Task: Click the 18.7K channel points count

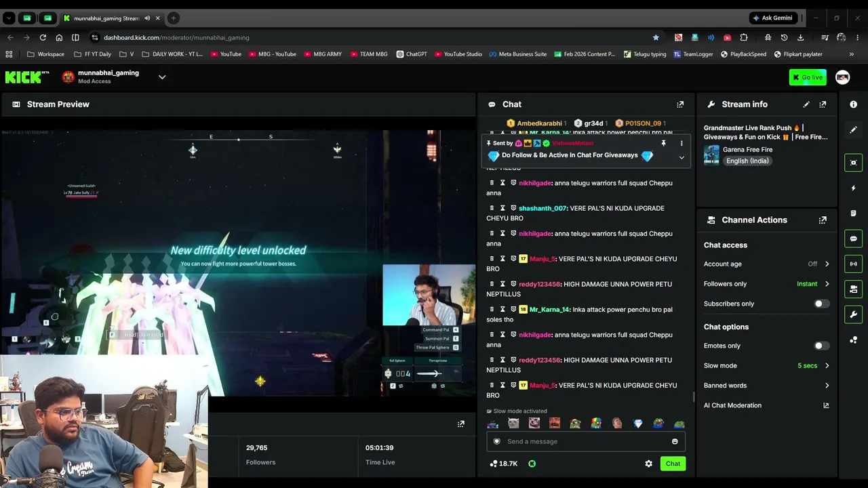Action: pos(504,464)
